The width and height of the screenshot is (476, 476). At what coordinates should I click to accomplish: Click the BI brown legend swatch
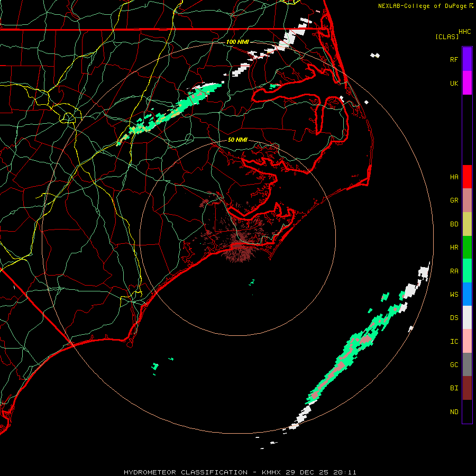467,388
